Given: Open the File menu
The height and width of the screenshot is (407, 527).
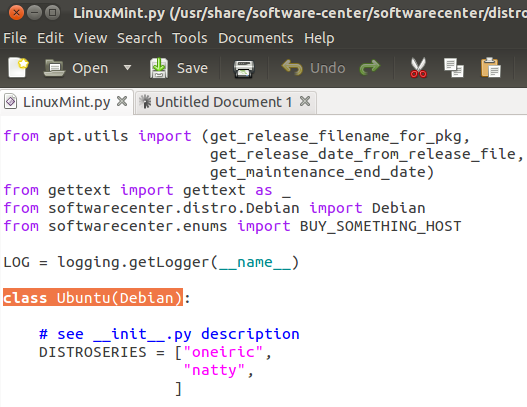Looking at the screenshot, I should (15, 38).
